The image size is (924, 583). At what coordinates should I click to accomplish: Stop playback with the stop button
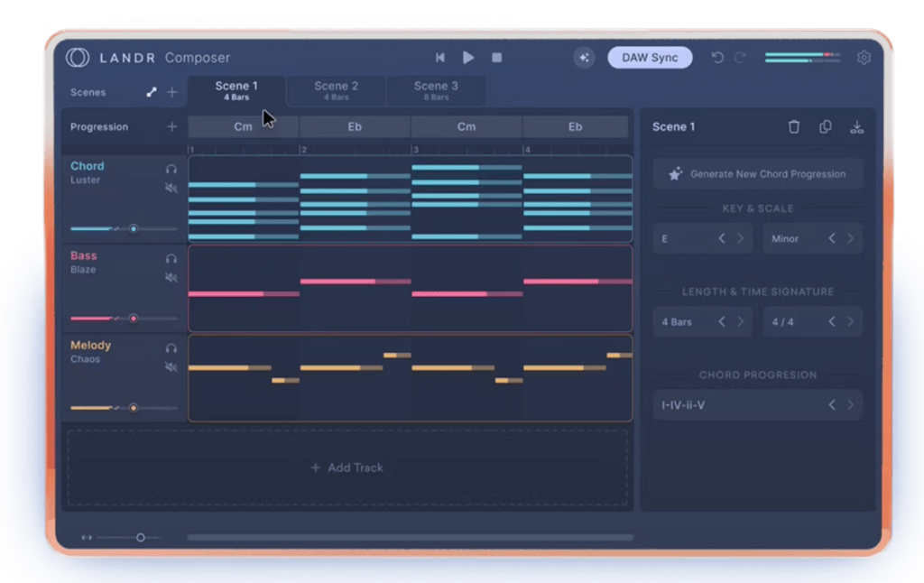497,57
